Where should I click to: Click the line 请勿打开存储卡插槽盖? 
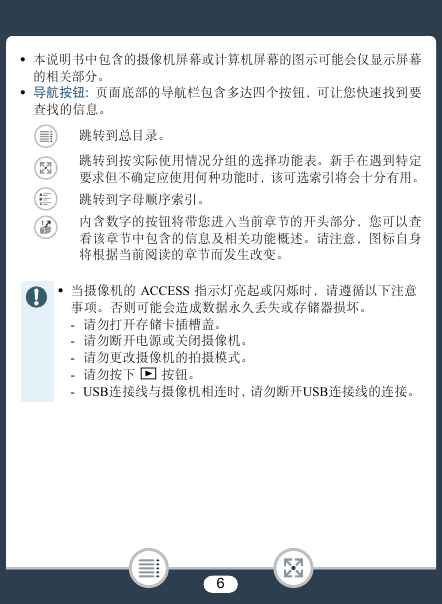tap(152, 324)
